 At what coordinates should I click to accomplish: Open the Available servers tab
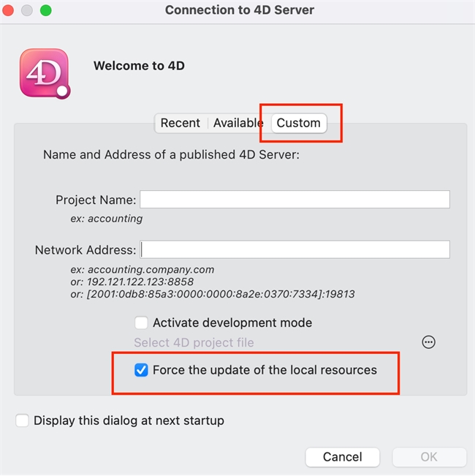238,123
